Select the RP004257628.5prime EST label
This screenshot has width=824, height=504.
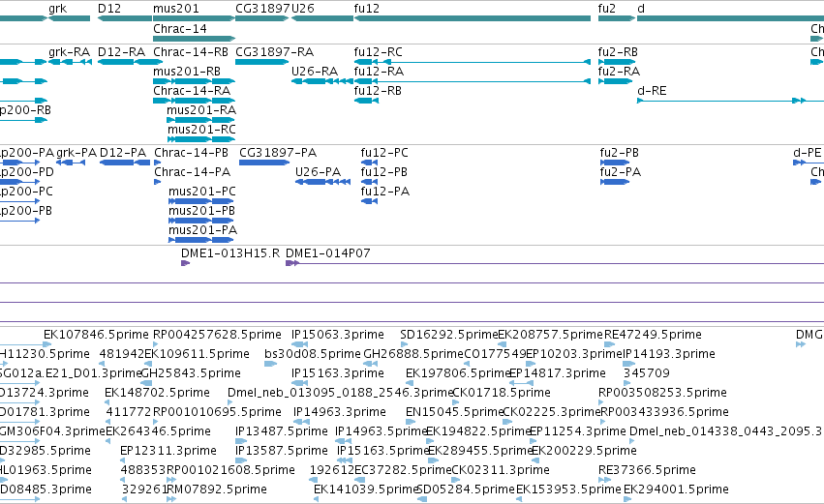(217, 335)
